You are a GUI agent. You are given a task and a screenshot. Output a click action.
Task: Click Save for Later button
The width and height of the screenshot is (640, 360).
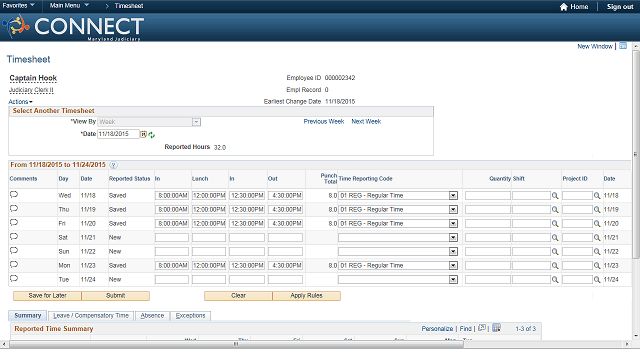tap(47, 296)
